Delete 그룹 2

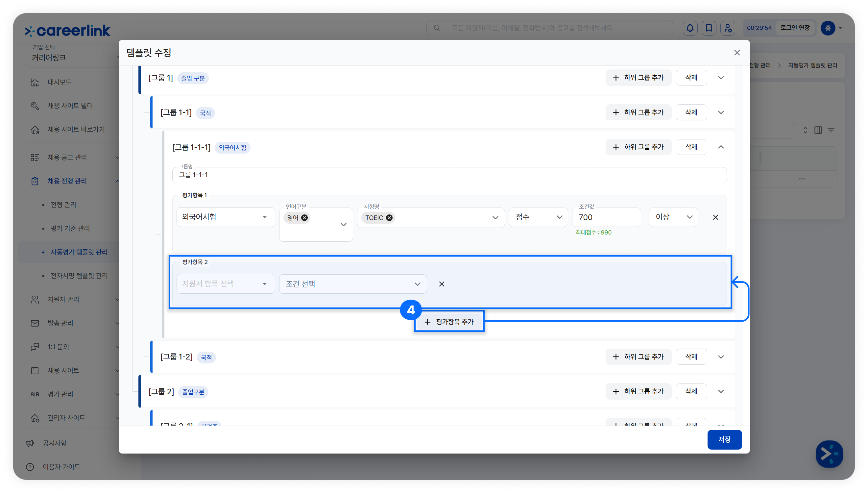691,391
